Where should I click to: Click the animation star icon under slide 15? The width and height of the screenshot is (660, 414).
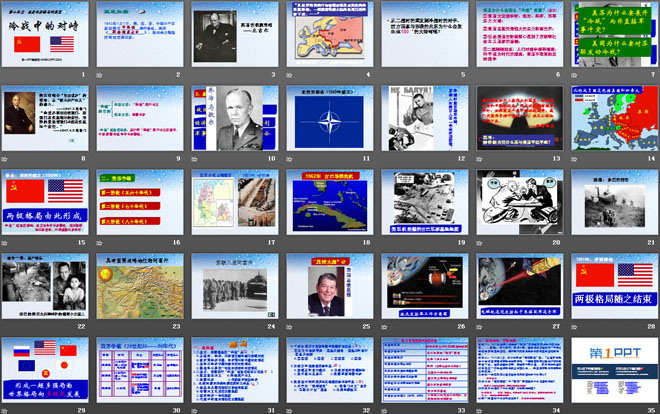(x=4, y=243)
